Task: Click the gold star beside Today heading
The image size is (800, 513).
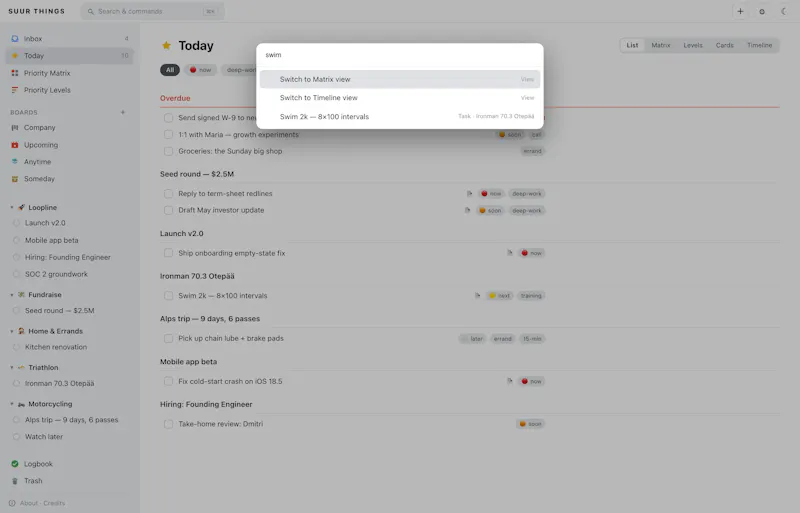Action: [166, 45]
